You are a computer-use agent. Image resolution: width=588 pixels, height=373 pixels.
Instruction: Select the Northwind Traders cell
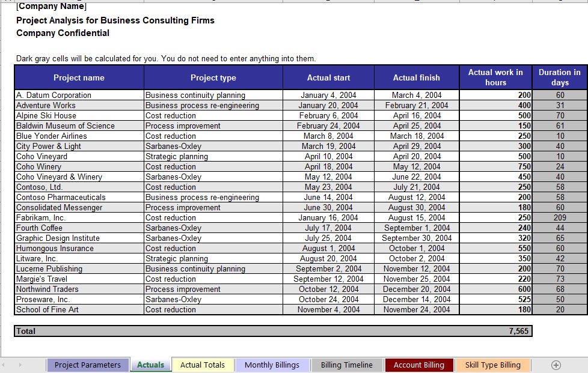point(79,289)
